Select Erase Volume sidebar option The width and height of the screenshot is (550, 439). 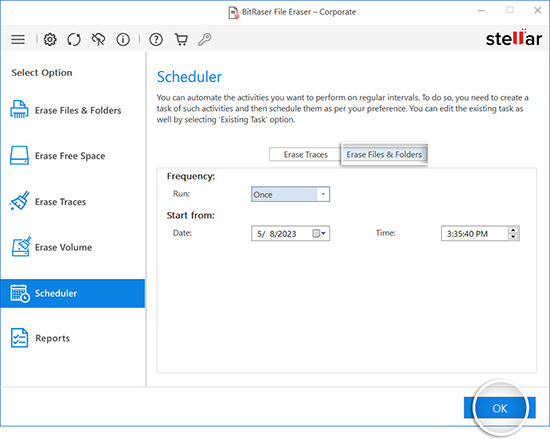point(73,247)
